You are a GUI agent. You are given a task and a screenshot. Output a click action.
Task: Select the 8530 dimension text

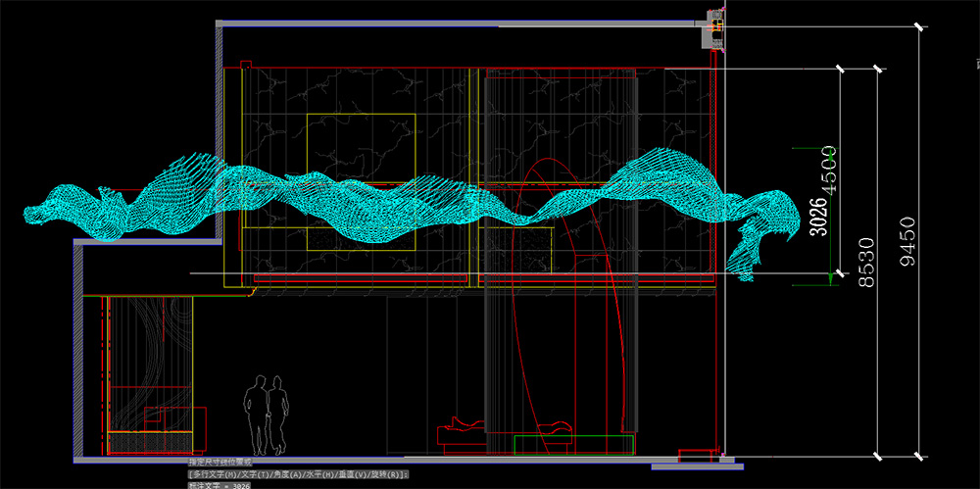click(866, 262)
